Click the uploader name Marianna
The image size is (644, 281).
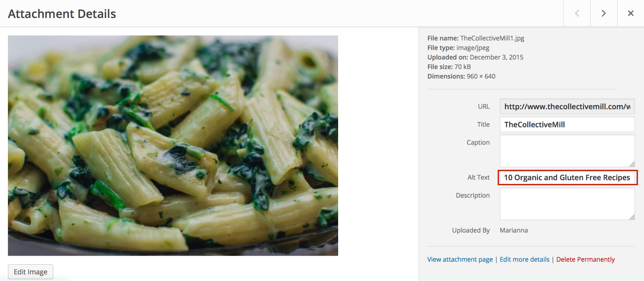pos(514,230)
